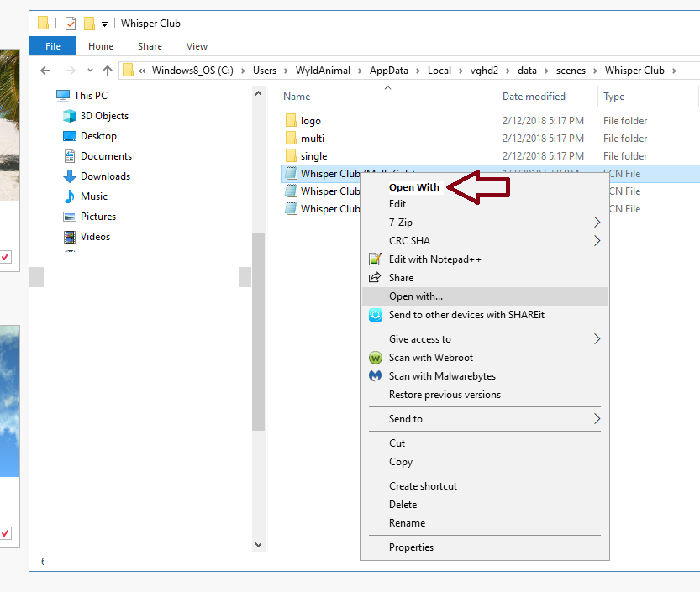The image size is (700, 592).
Task: Click the File button in ribbon
Action: (52, 46)
